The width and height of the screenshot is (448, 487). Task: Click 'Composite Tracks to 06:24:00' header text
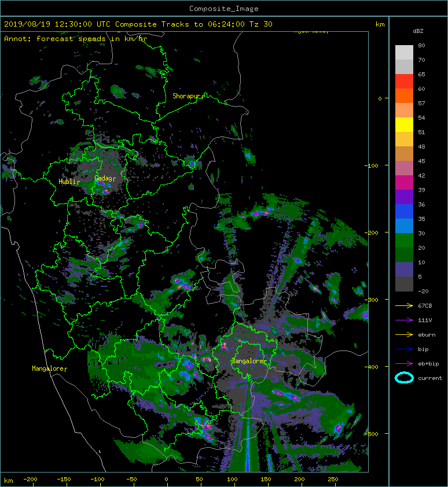pos(180,24)
